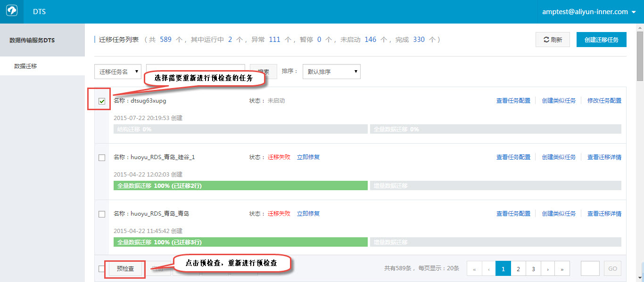Click the Aliyun cloud logo icon

tap(12, 12)
